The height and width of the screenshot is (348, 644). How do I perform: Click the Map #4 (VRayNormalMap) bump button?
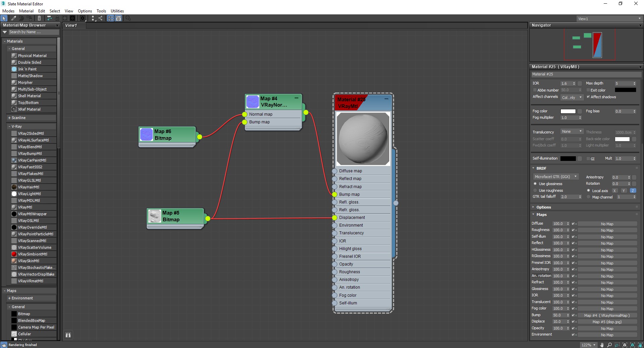(x=607, y=315)
